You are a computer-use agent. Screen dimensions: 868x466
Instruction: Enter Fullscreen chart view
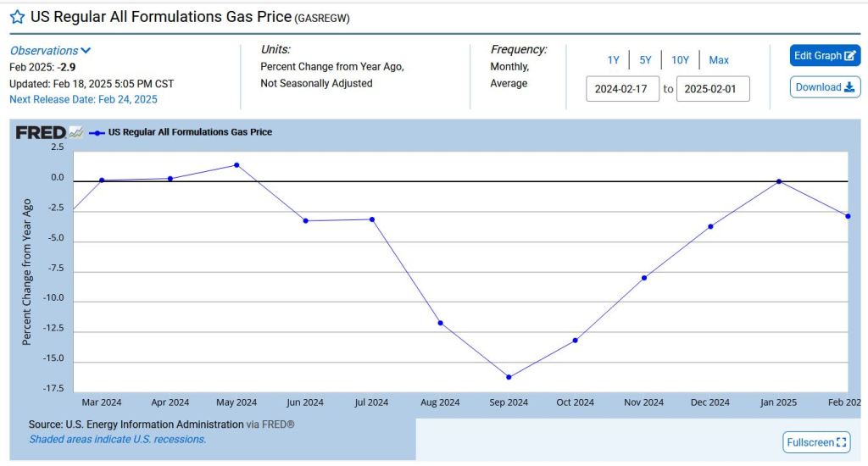pos(816,442)
